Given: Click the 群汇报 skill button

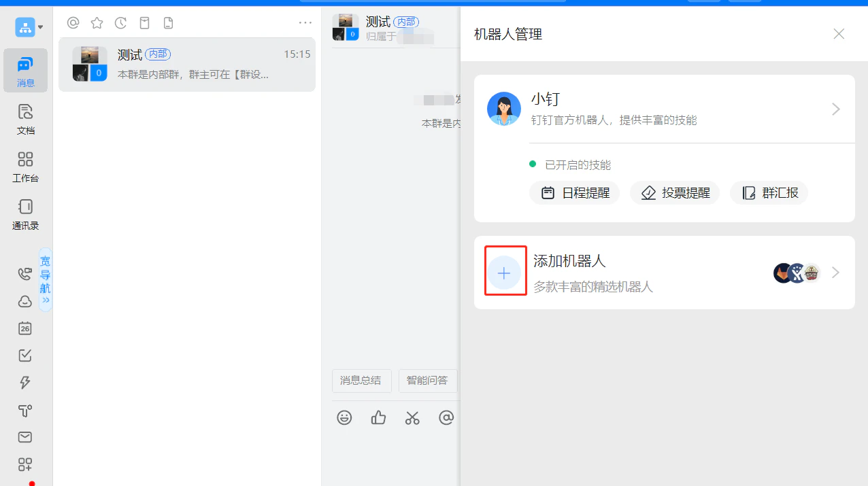Looking at the screenshot, I should 769,193.
